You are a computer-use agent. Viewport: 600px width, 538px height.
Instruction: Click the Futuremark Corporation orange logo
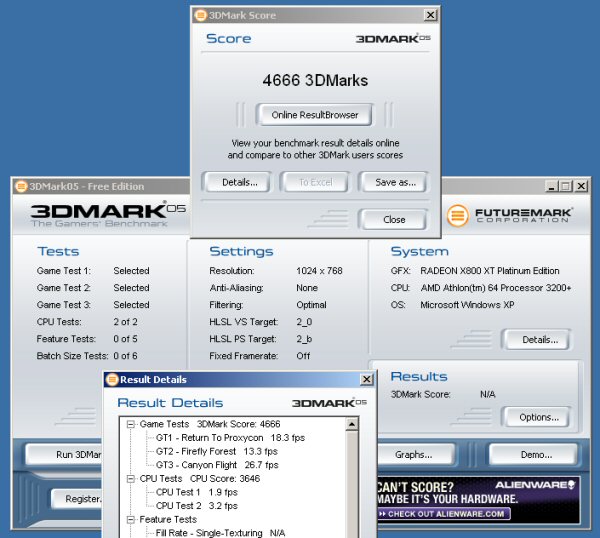click(x=458, y=215)
